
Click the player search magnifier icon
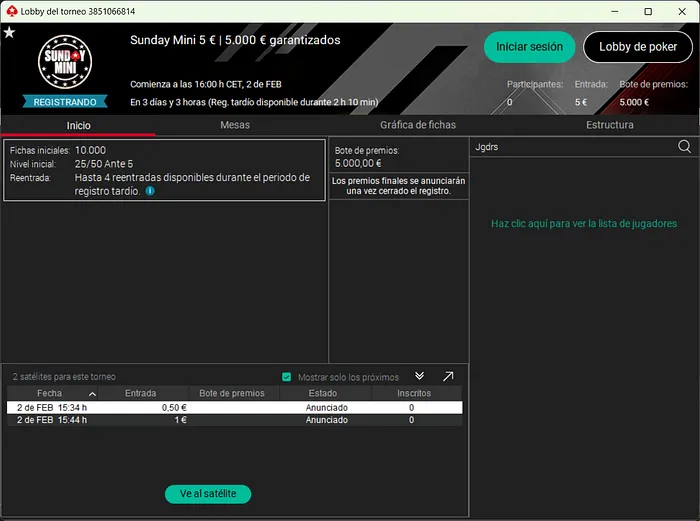[684, 146]
